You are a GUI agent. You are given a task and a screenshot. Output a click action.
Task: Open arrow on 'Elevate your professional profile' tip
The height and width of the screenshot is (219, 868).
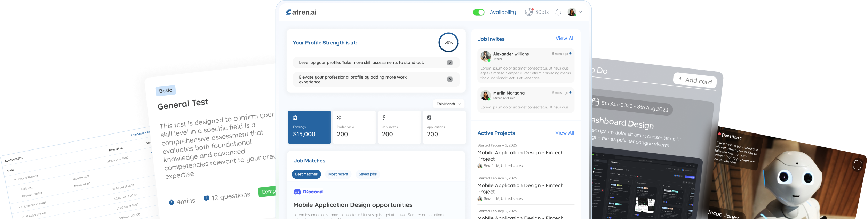[x=450, y=79]
